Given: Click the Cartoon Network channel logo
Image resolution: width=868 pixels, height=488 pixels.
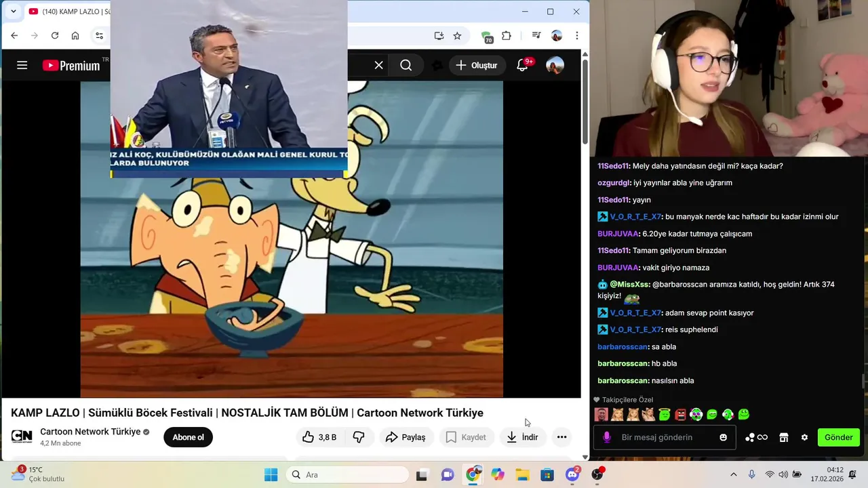Looking at the screenshot, I should pos(22,436).
